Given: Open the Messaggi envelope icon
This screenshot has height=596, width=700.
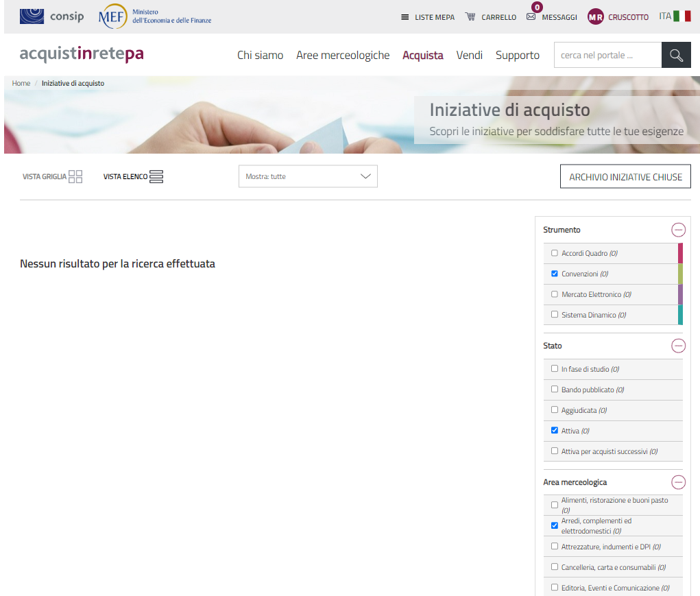Looking at the screenshot, I should click(x=531, y=16).
